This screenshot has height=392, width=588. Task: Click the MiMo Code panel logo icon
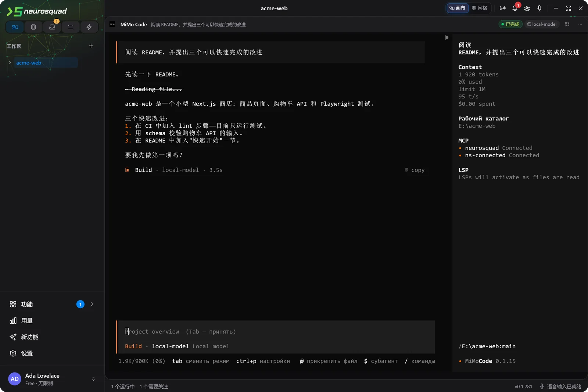[112, 24]
